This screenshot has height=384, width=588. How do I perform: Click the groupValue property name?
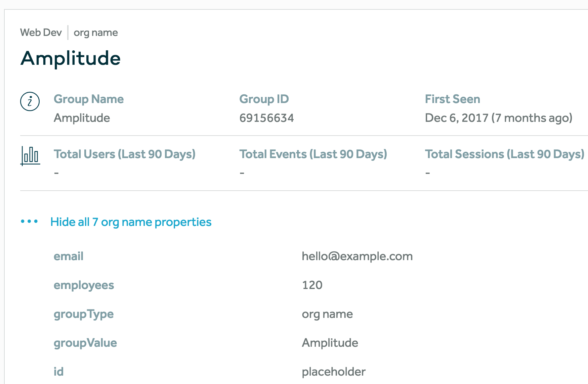(x=85, y=343)
